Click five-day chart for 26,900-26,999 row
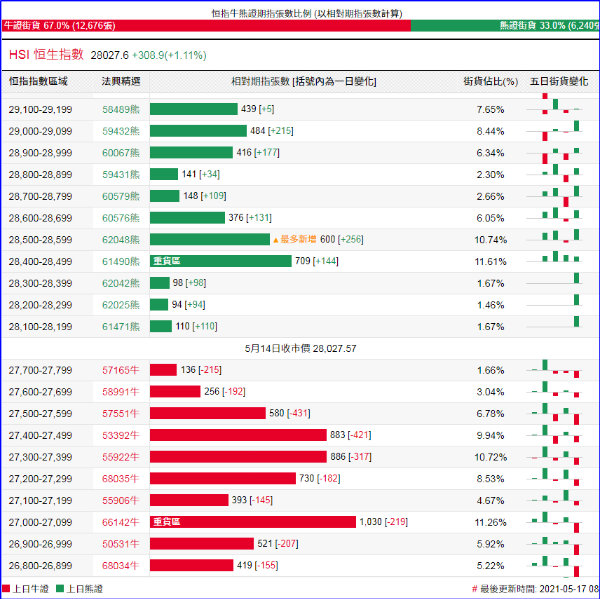 554,544
